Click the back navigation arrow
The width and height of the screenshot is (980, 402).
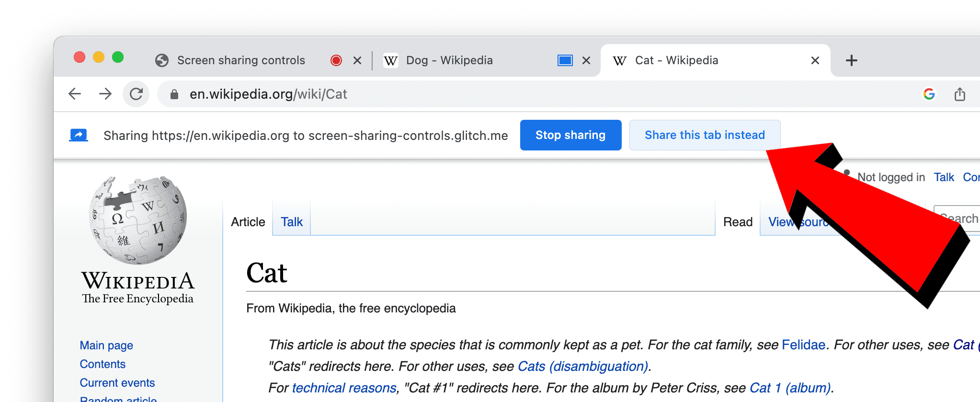75,94
